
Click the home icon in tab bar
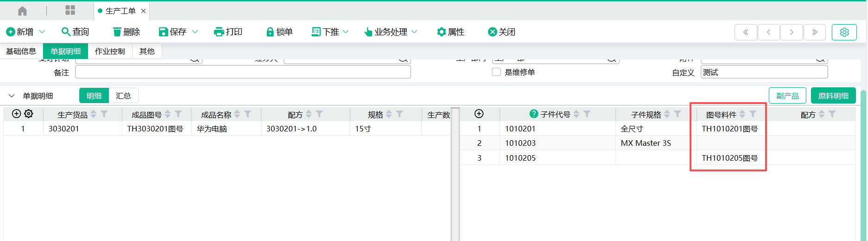tap(22, 11)
